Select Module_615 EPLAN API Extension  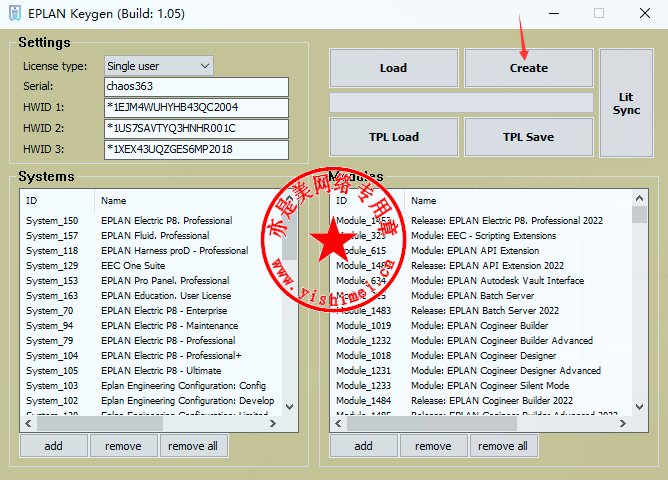(x=481, y=250)
